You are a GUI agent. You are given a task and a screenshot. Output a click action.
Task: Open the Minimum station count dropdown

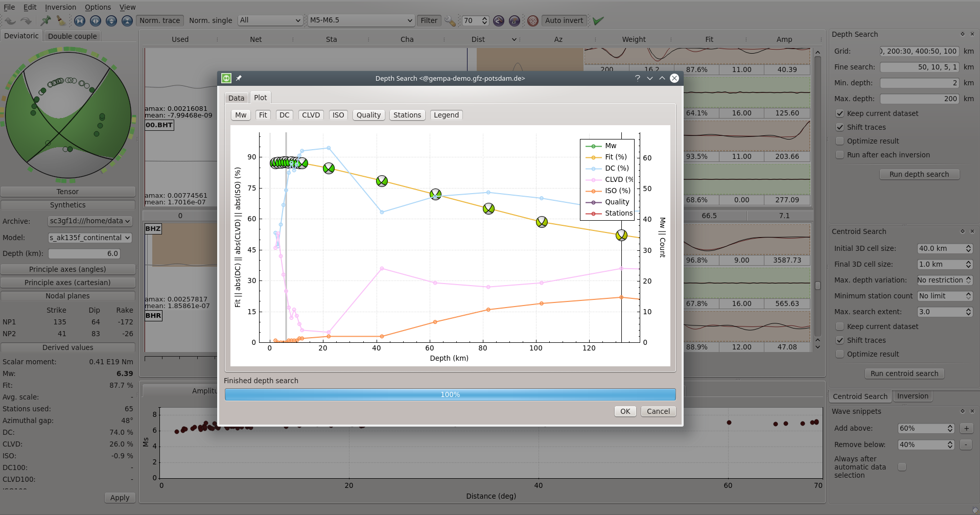[945, 296]
